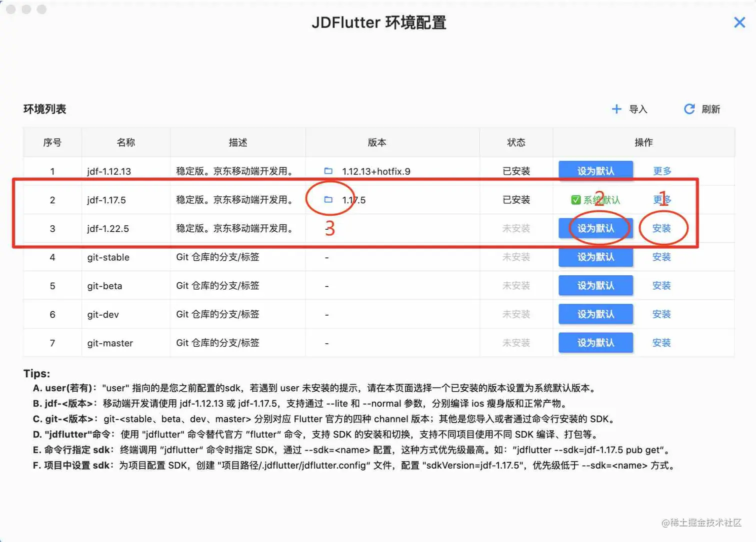756x542 pixels.
Task: Select the git-dev name cell
Action: pos(103,314)
